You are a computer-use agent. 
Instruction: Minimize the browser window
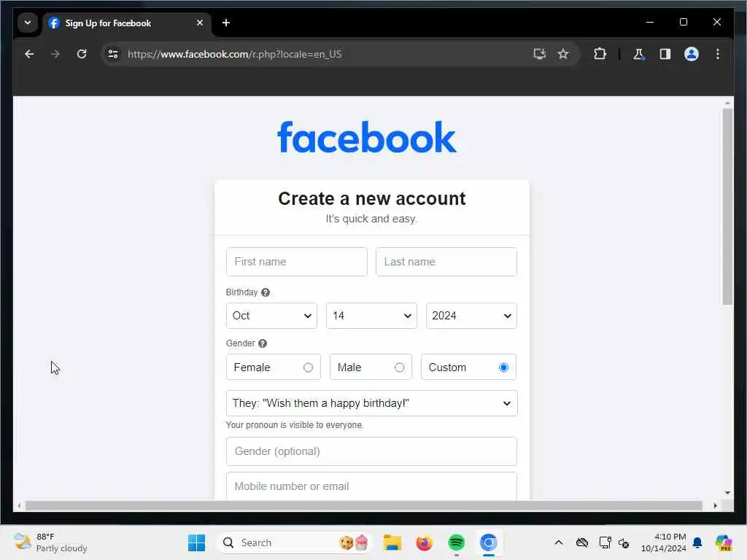click(x=650, y=22)
